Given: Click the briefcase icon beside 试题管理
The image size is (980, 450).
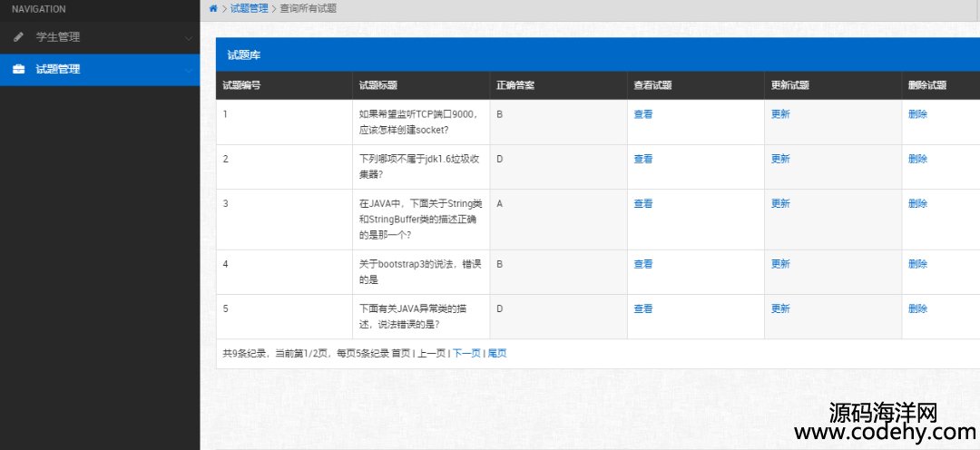Looking at the screenshot, I should click(19, 69).
